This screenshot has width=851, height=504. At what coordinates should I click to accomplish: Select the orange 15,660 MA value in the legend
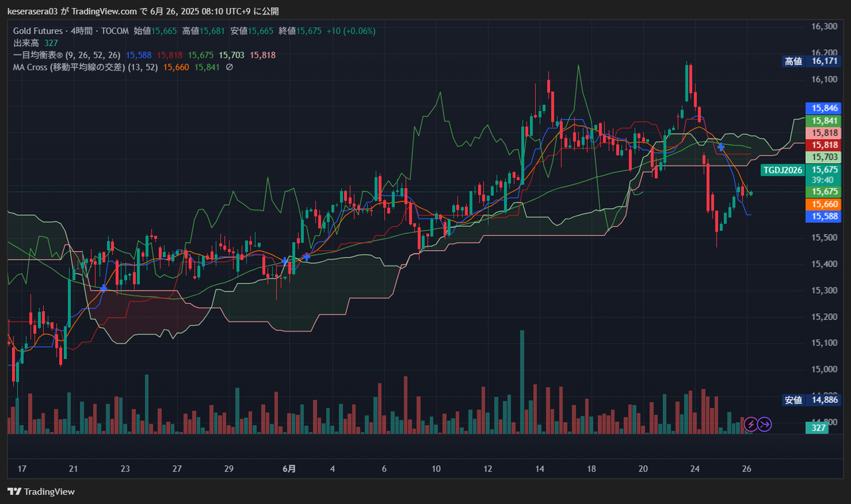pos(176,67)
